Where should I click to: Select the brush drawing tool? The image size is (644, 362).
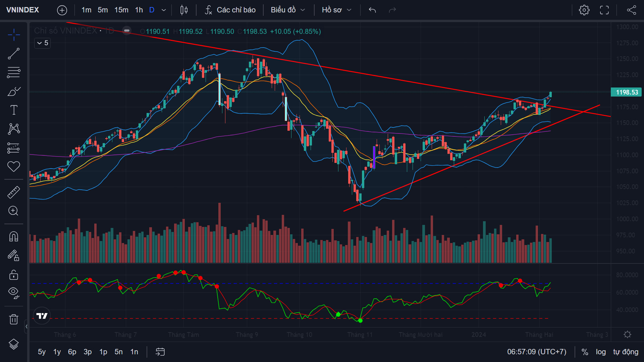tap(14, 91)
